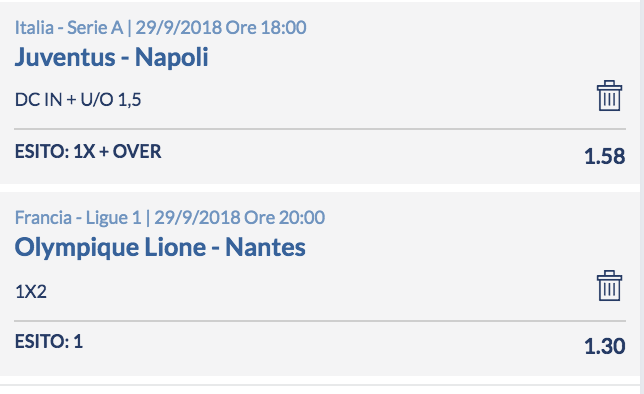Screen dimensions: 644x394
Task: Click the word Napoli in first match
Action: [x=172, y=57]
